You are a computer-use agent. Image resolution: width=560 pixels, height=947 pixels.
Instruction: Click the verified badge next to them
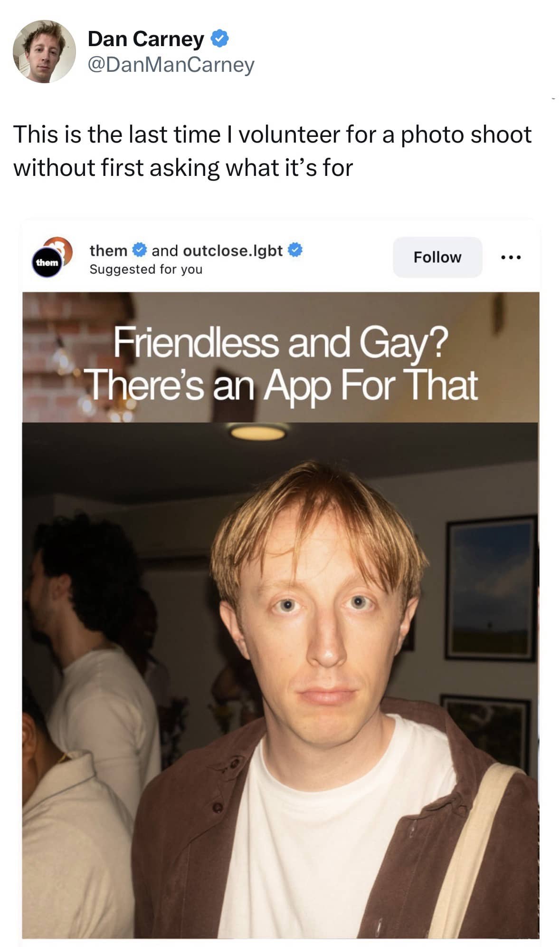(139, 250)
